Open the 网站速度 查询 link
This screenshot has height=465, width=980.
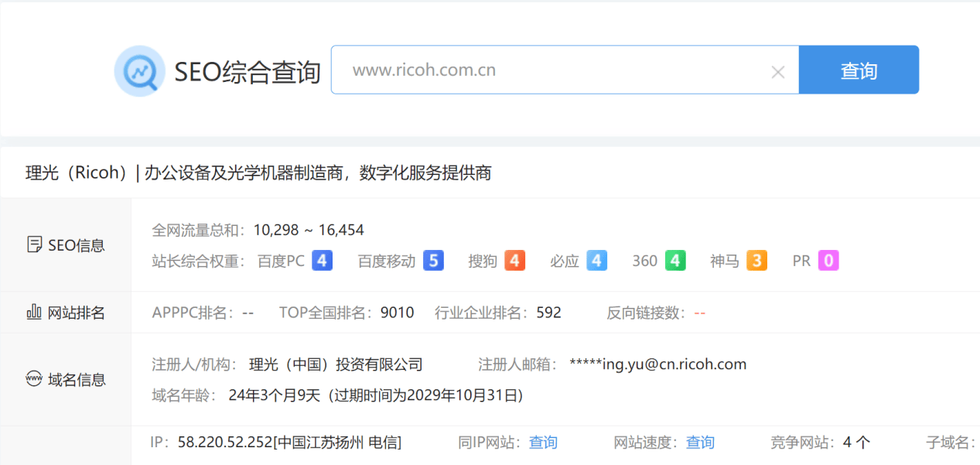[700, 443]
